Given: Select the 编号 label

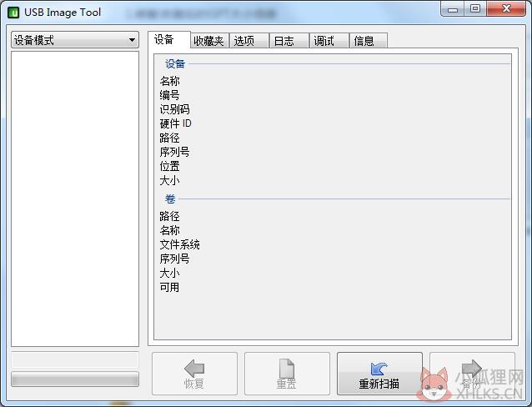Looking at the screenshot, I should point(169,95).
